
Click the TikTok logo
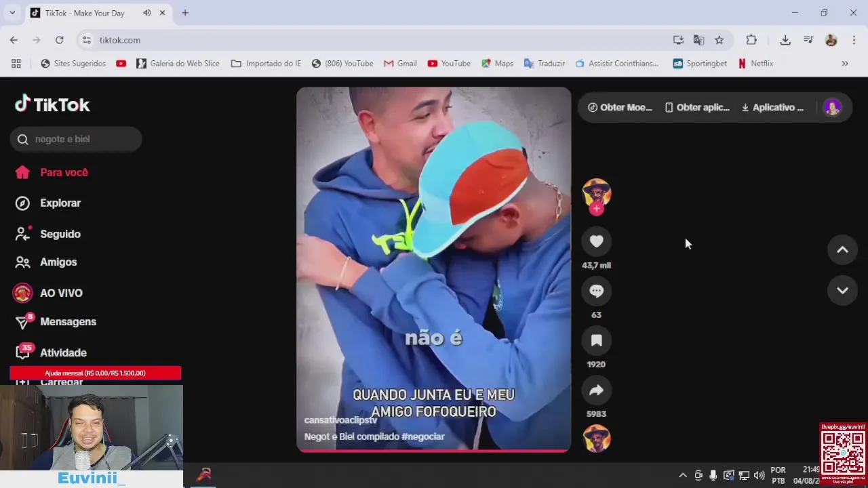(x=52, y=104)
